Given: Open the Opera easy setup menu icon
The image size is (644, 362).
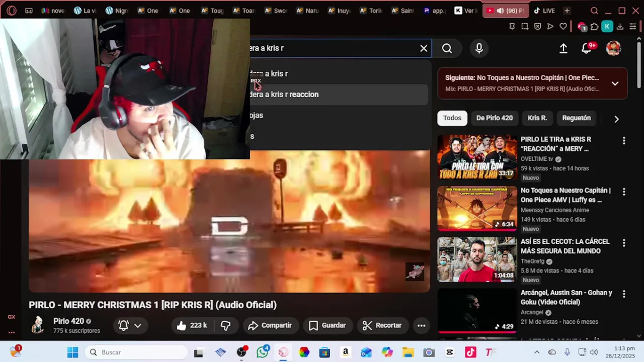Looking at the screenshot, I should point(633,27).
